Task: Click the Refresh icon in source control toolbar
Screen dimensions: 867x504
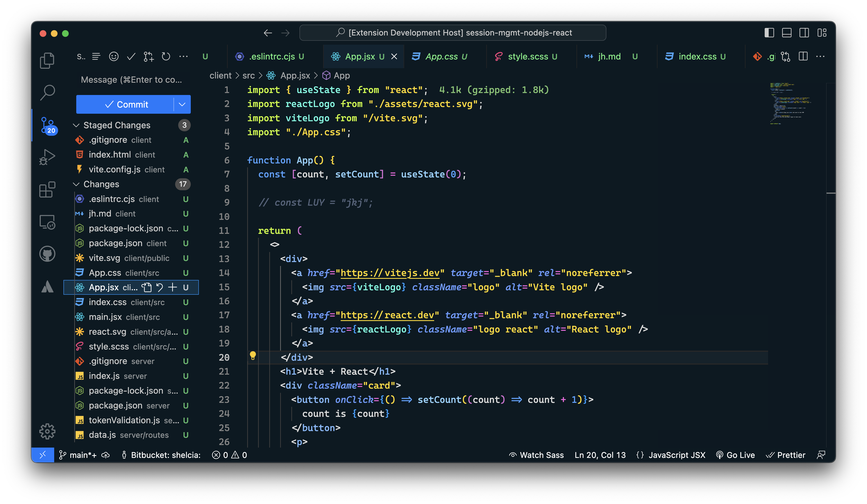Action: (166, 56)
